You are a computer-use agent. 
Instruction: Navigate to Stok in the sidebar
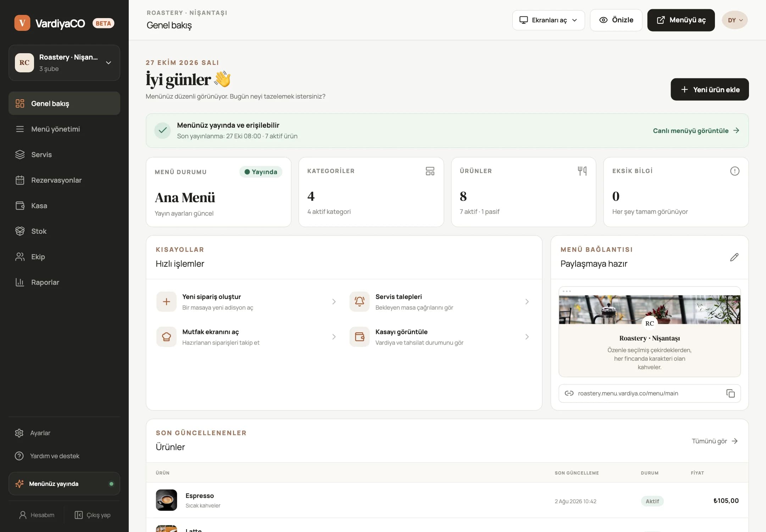[64, 231]
